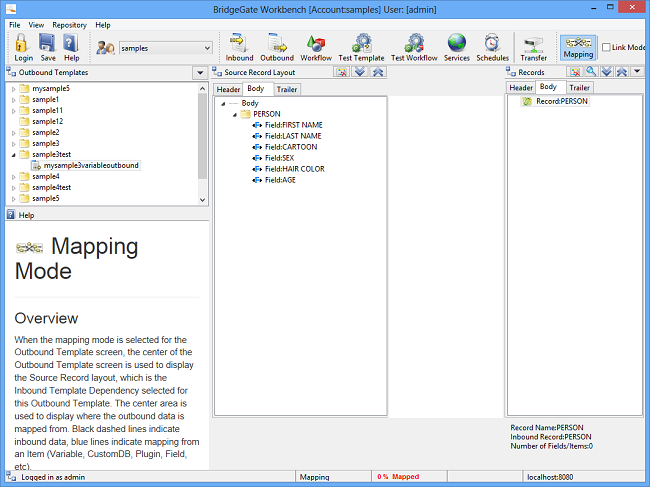Click Source Record Layout collapse-all arrows
650x487 pixels.
point(378,72)
